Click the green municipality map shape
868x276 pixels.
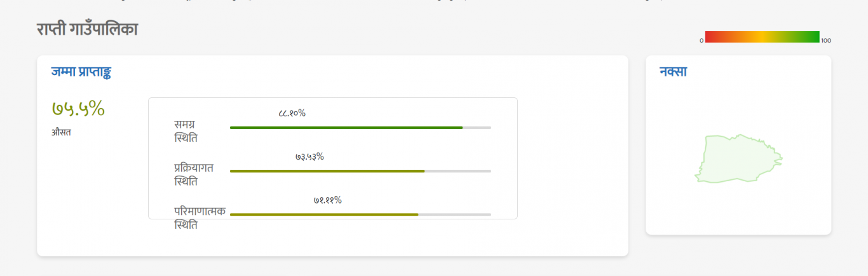(x=737, y=160)
